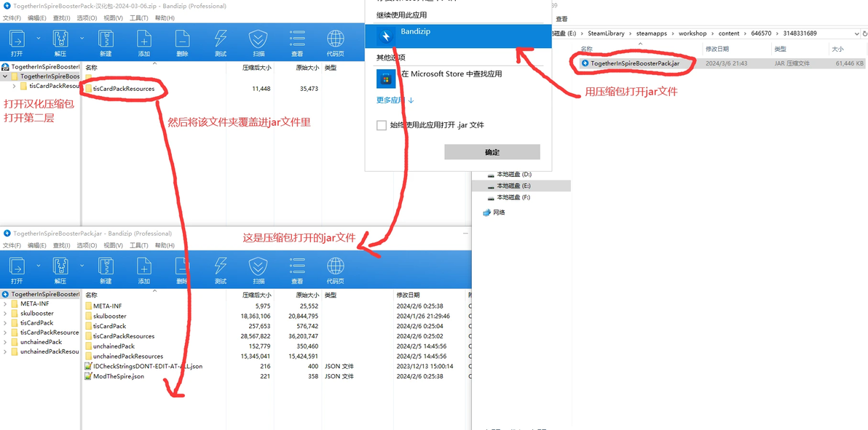Image resolution: width=868 pixels, height=430 pixels.
Task: Open 编辑(E) menu in zip window
Action: [x=37, y=17]
